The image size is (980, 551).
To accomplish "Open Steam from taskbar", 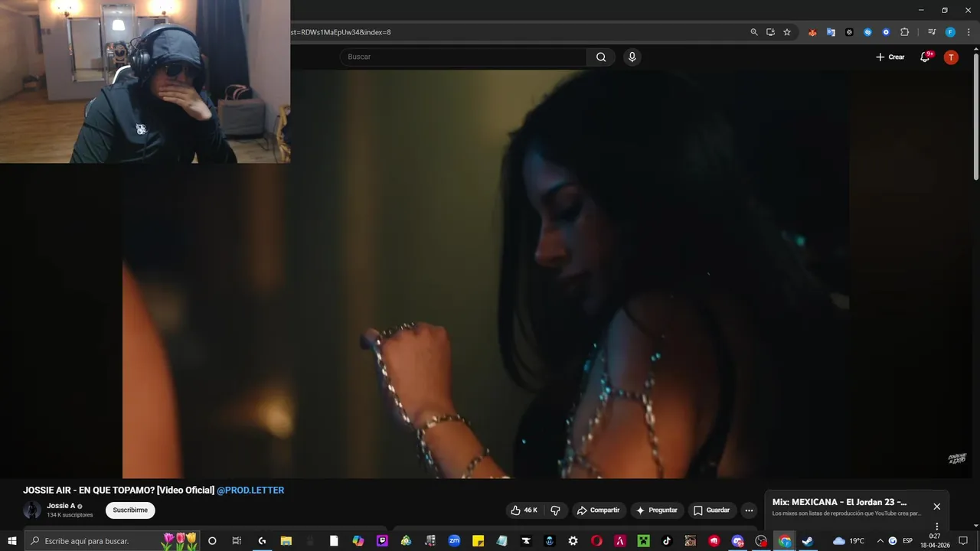I will 808,541.
